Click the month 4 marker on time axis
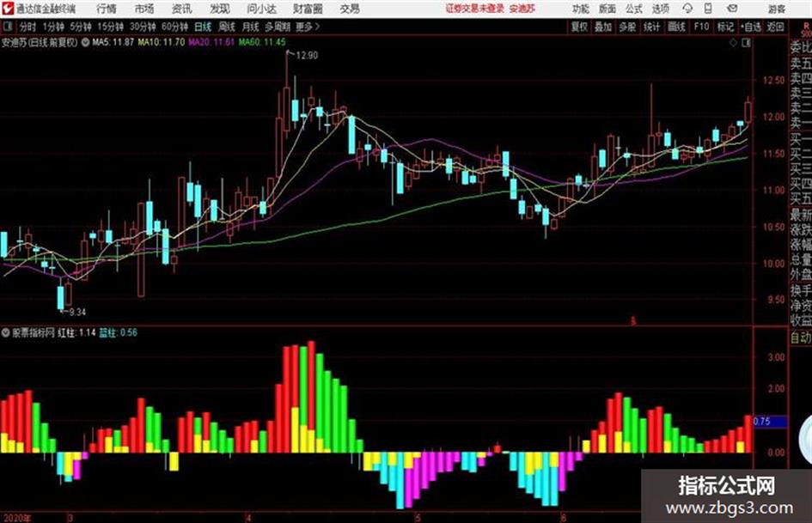 [249, 517]
